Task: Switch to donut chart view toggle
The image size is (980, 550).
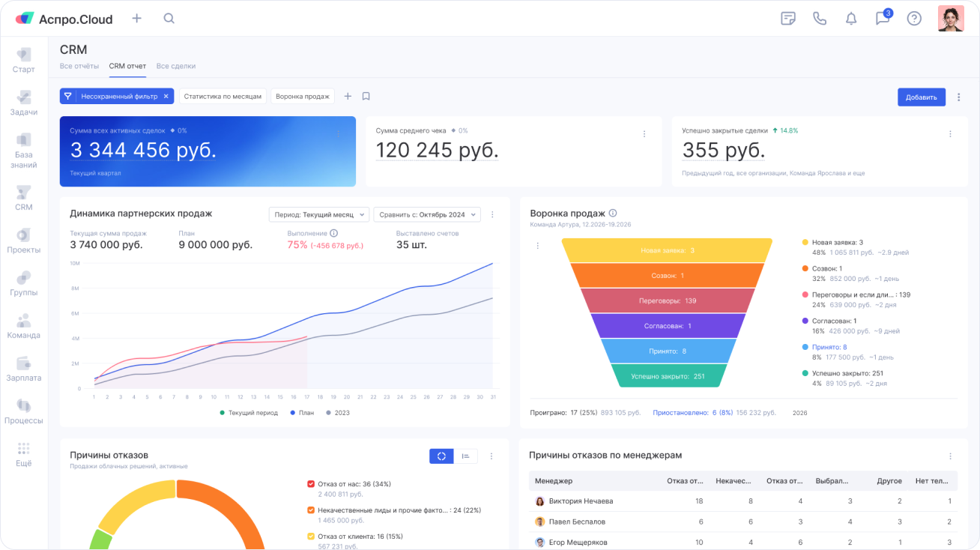Action: click(x=441, y=456)
